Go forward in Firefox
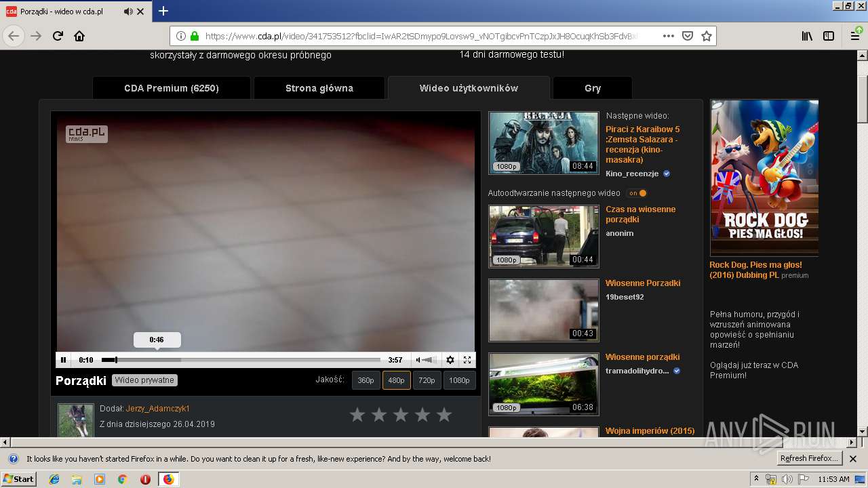 (x=36, y=36)
